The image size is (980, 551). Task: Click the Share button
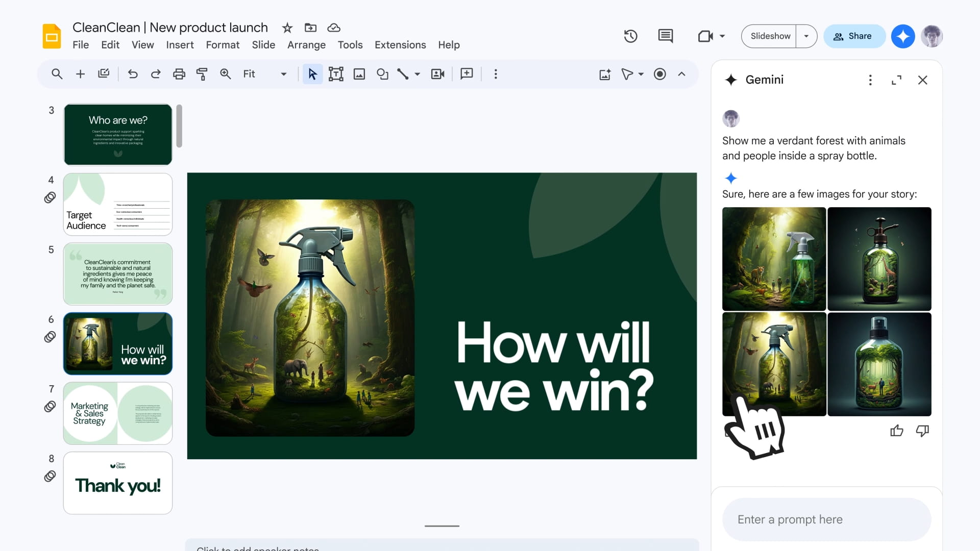(853, 36)
